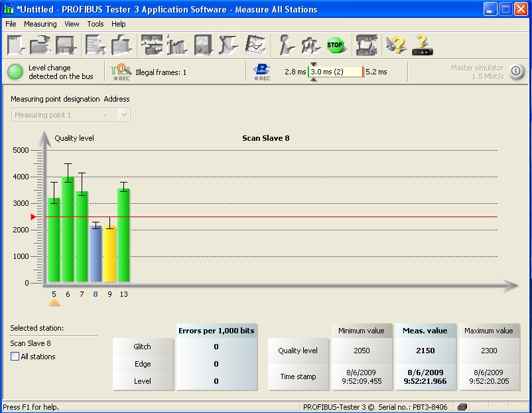This screenshot has height=413, width=532.
Task: Click the Open folder toolbar icon
Action: click(40, 45)
